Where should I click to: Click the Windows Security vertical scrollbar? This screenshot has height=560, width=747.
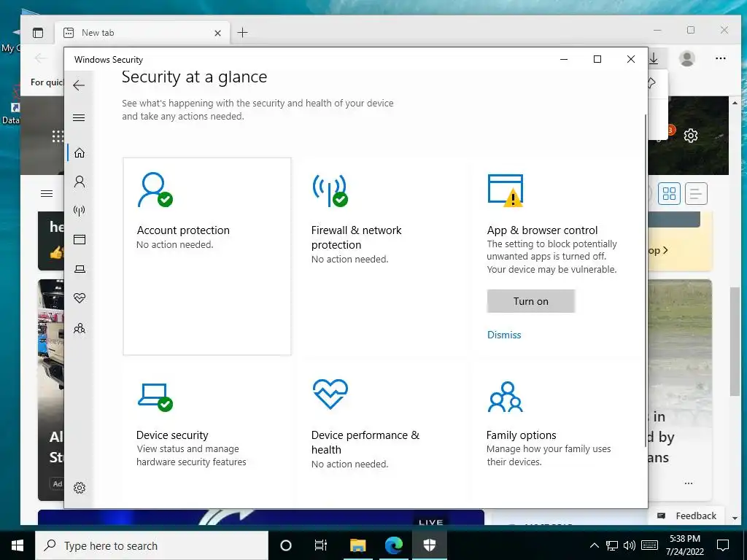tap(646, 281)
